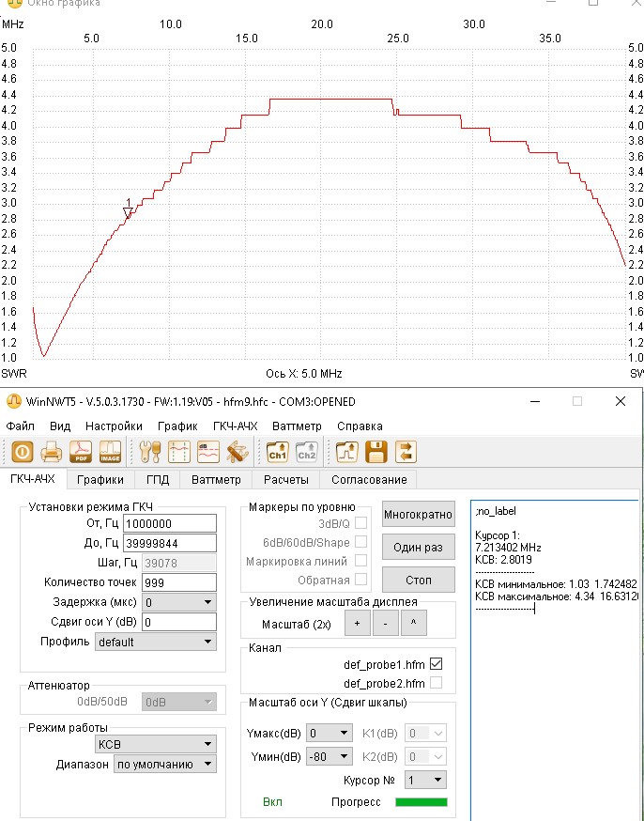
Task: Uncheck def_probe1.hfm channel checkbox
Action: point(436,664)
